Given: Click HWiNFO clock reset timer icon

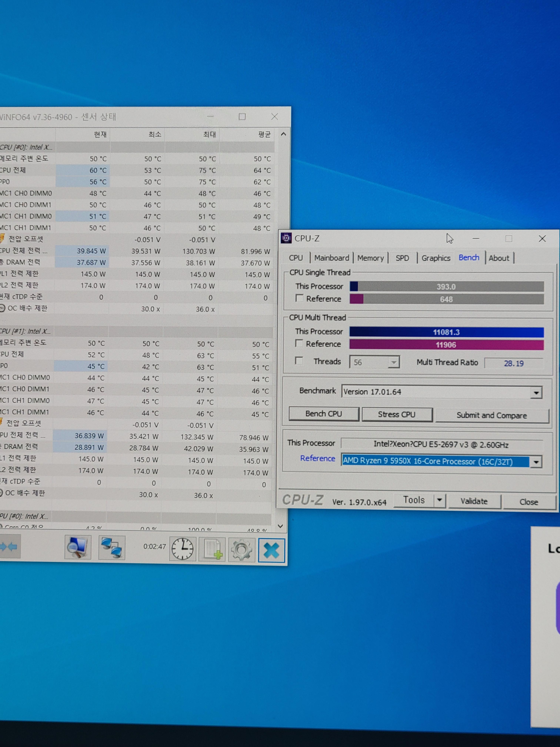Looking at the screenshot, I should pos(183,549).
